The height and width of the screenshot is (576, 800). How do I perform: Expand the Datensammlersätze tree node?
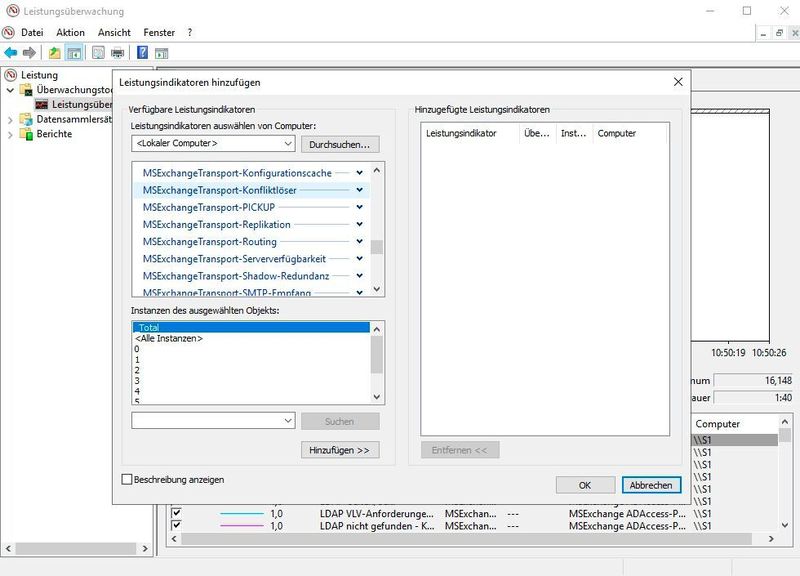(x=10, y=120)
